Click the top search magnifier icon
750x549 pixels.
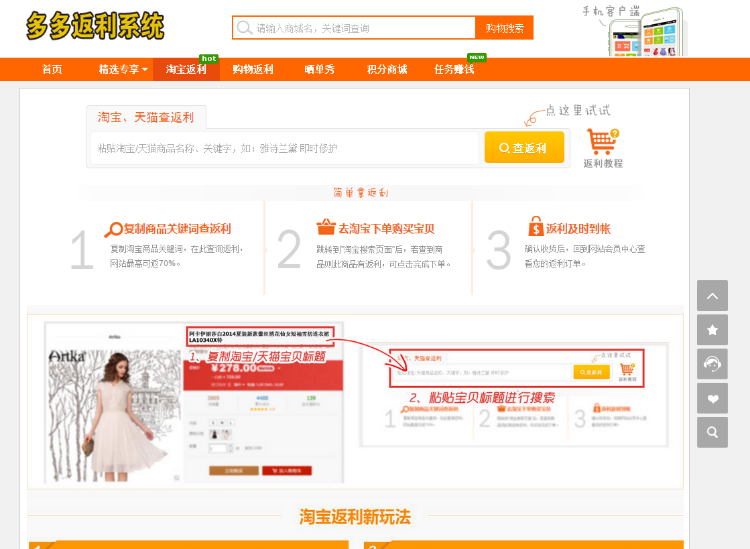tap(244, 28)
